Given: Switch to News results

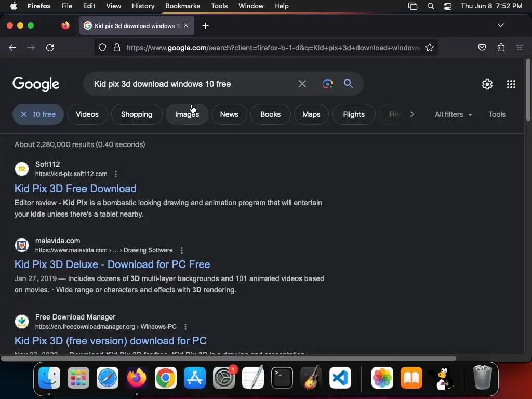Looking at the screenshot, I should click(x=229, y=114).
